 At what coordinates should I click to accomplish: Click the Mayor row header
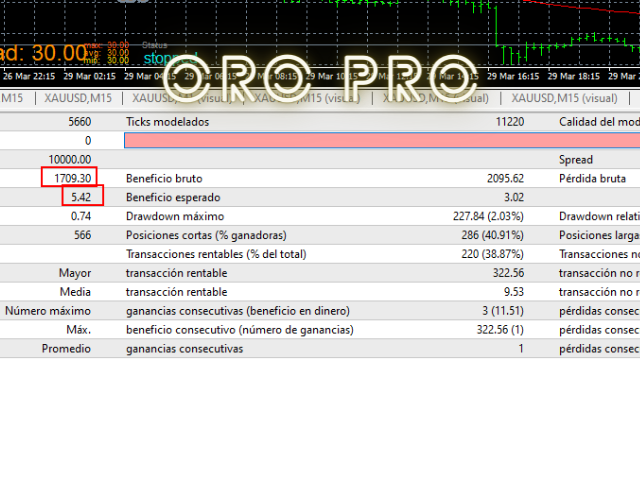pos(75,273)
